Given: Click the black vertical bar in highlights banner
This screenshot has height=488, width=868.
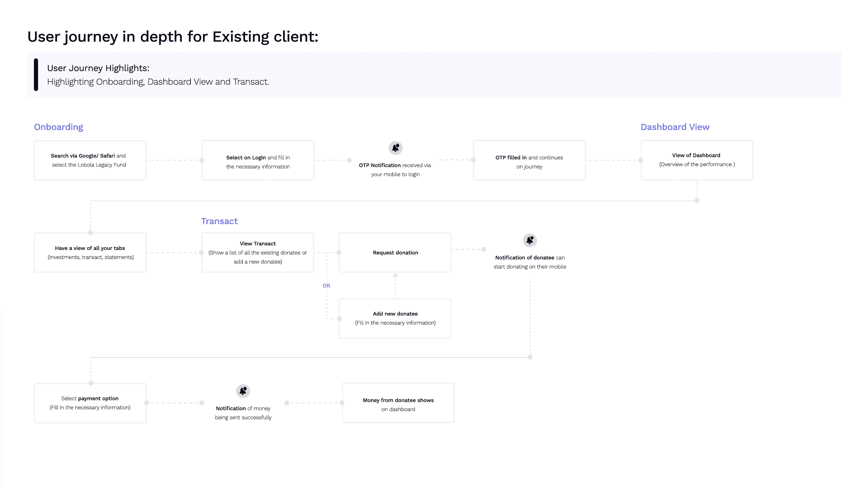Looking at the screenshot, I should tap(36, 75).
